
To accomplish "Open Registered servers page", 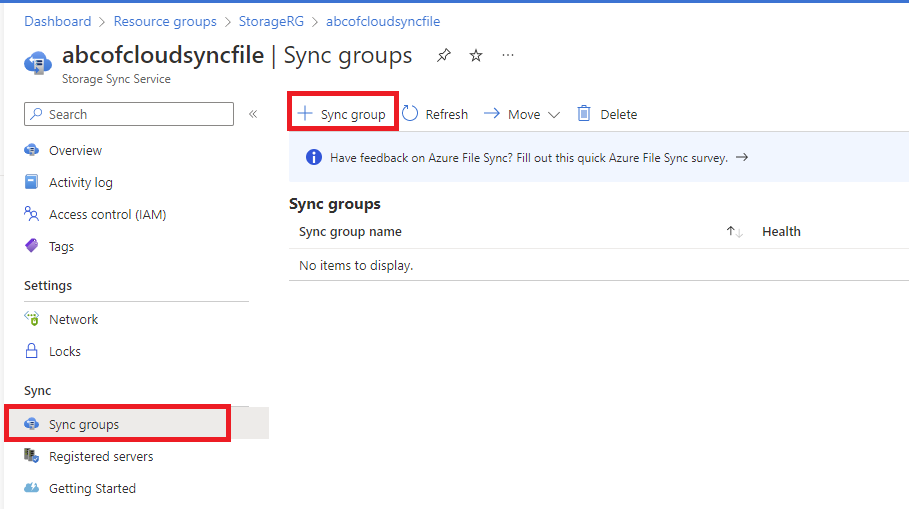I will click(101, 456).
